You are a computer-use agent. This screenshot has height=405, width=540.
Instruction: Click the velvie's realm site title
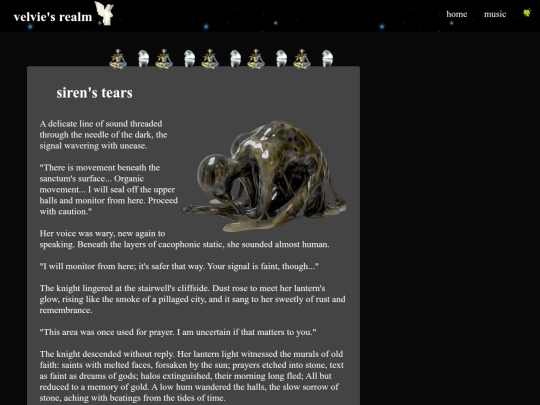53,17
